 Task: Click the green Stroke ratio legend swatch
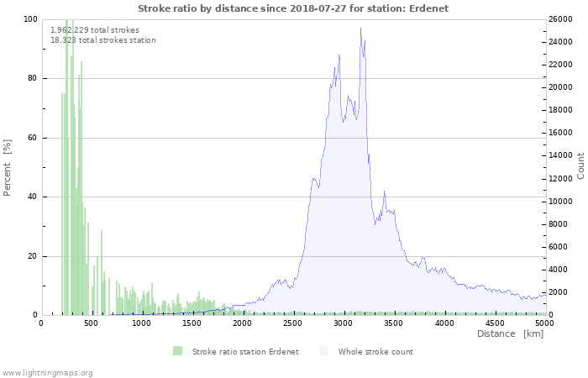tap(177, 351)
